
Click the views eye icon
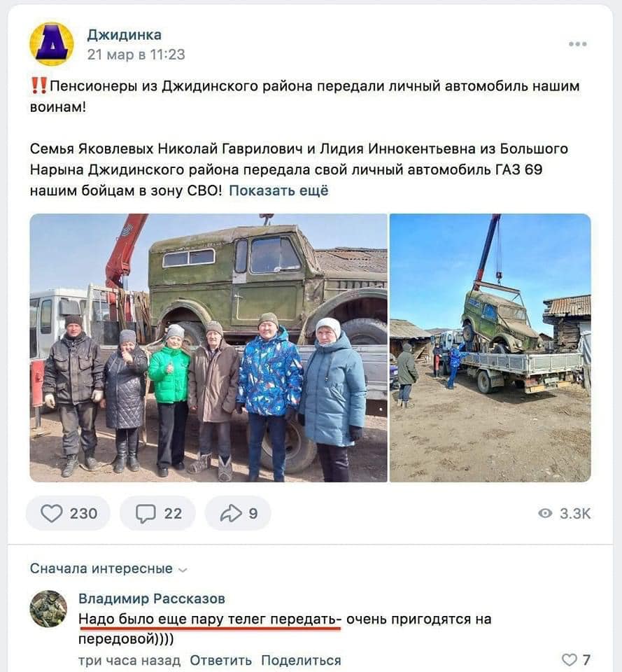click(545, 513)
